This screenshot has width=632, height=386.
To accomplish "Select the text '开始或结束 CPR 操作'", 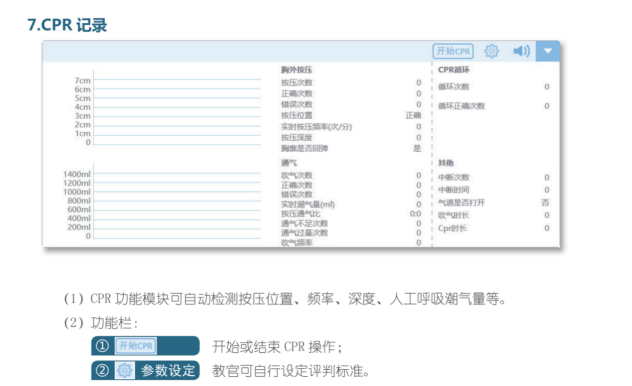I will [275, 347].
